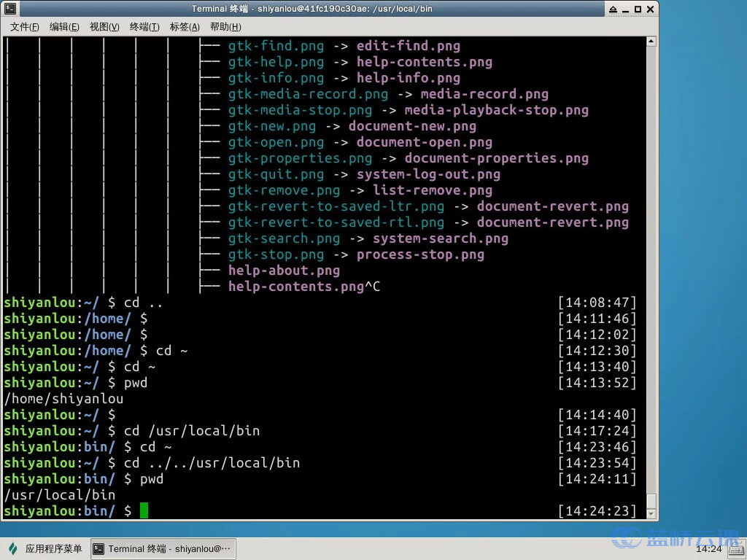The height and width of the screenshot is (560, 747).
Task: Click the terminal icon in title bar
Action: point(10,9)
